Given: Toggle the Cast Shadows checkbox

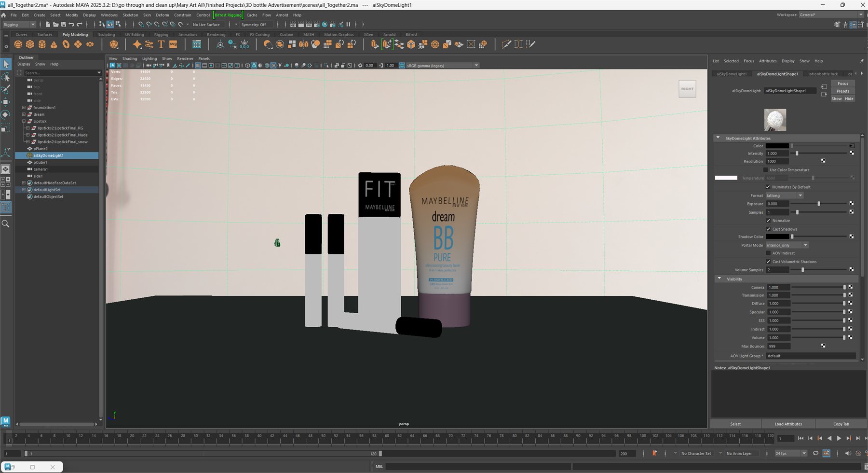Looking at the screenshot, I should click(768, 229).
